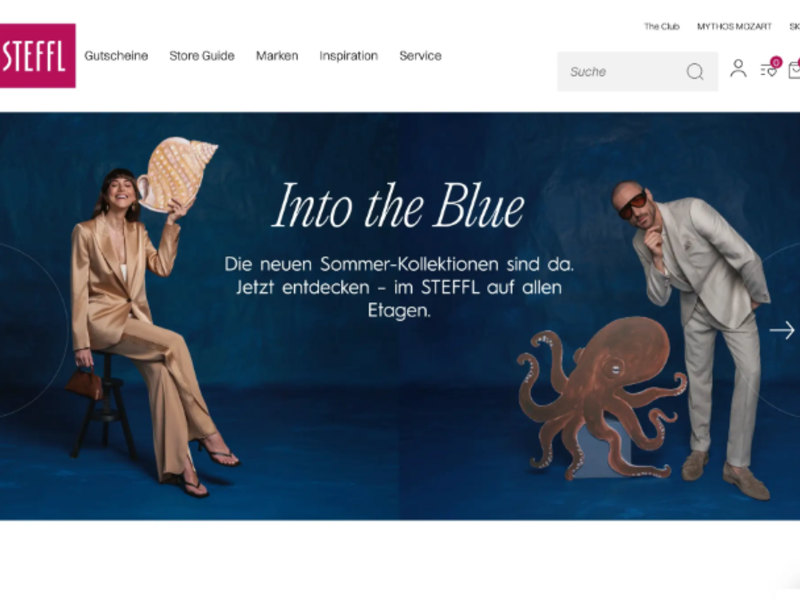Expand the Inspiration navigation menu
This screenshot has height=600, width=800.
[348, 56]
